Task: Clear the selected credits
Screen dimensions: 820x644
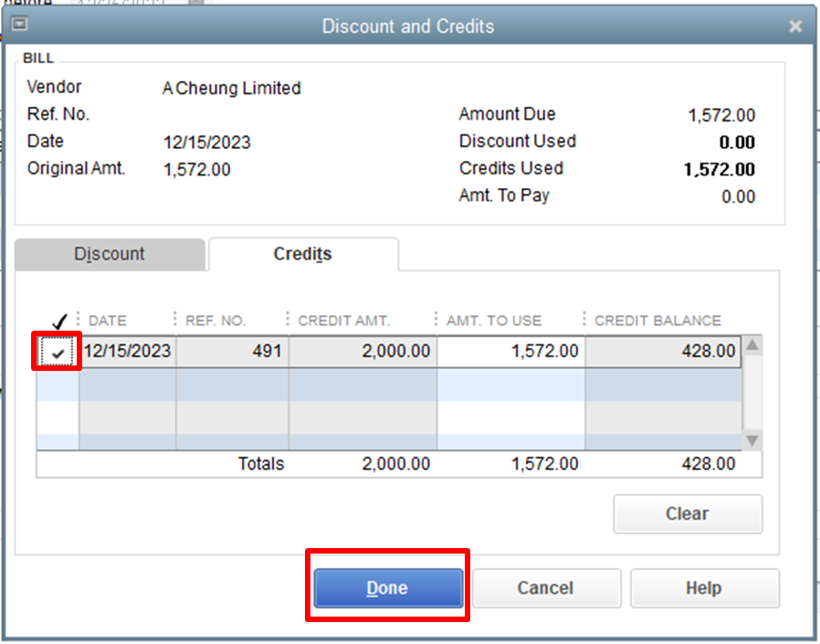Action: coord(688,514)
